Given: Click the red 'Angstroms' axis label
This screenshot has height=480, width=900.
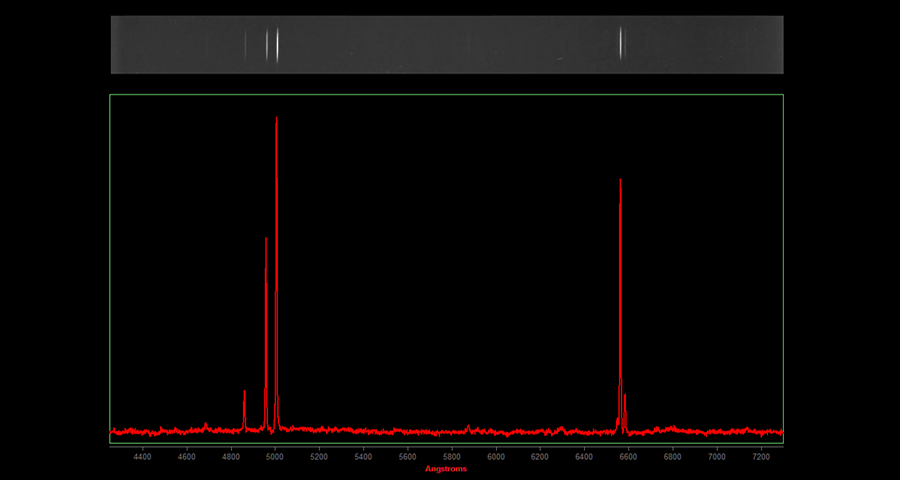Looking at the screenshot, I should click(446, 468).
